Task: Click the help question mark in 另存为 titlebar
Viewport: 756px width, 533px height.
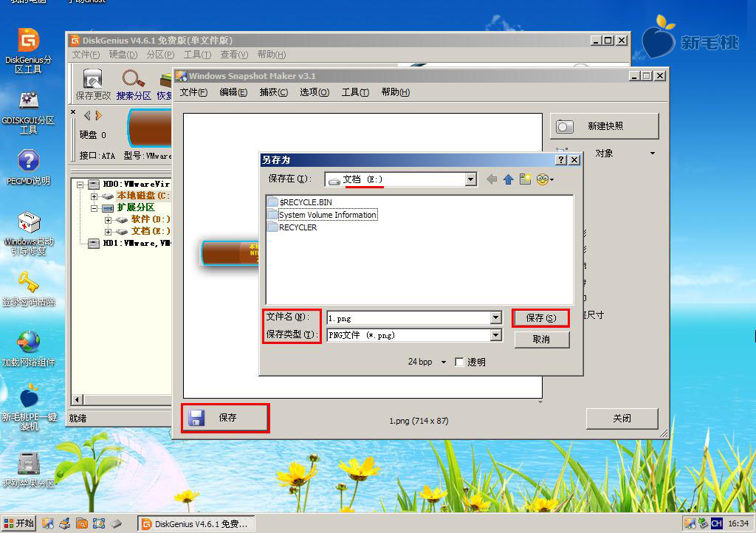Action: pos(561,160)
